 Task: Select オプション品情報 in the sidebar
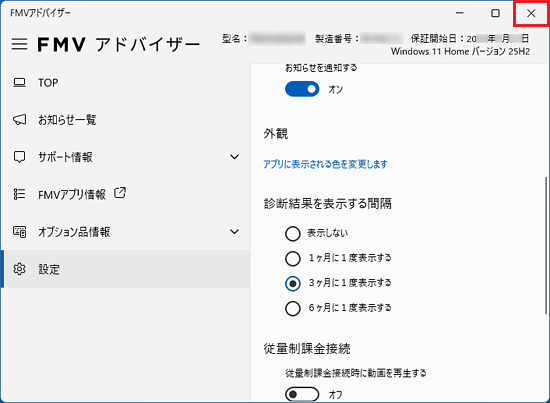[126, 231]
